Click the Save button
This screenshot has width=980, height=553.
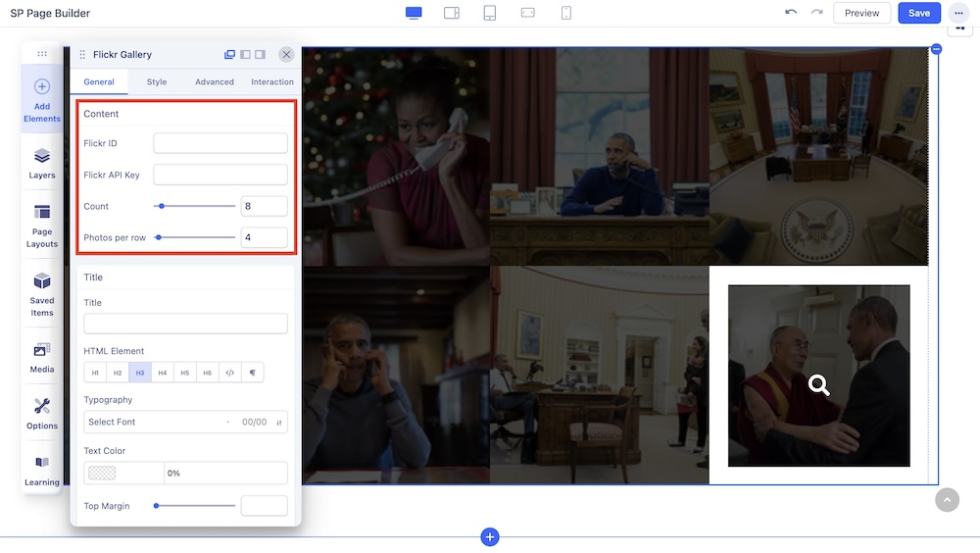tap(918, 13)
